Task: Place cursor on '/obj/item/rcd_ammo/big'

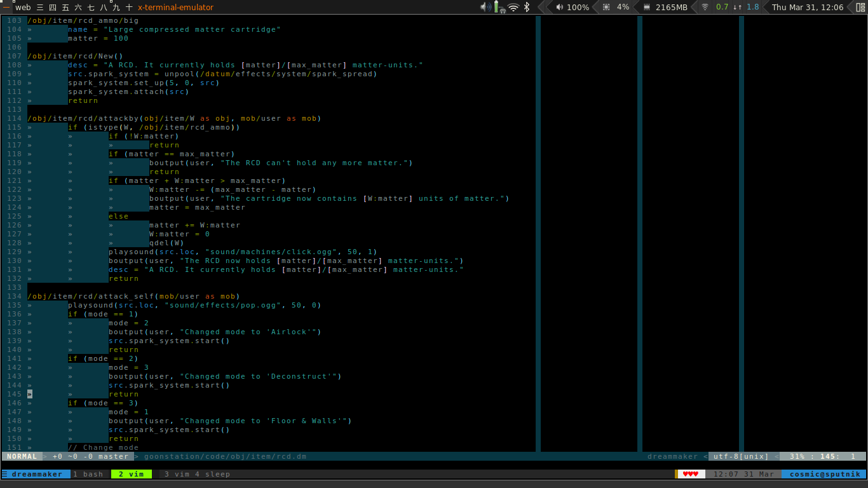Action: click(x=83, y=20)
